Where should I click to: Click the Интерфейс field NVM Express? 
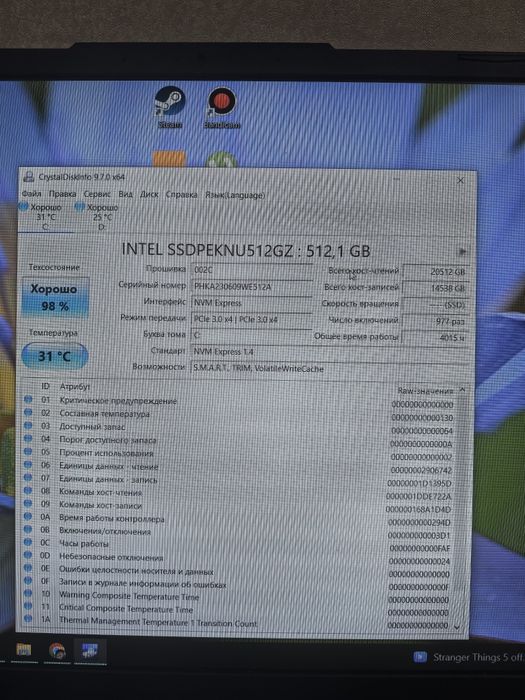click(x=252, y=303)
